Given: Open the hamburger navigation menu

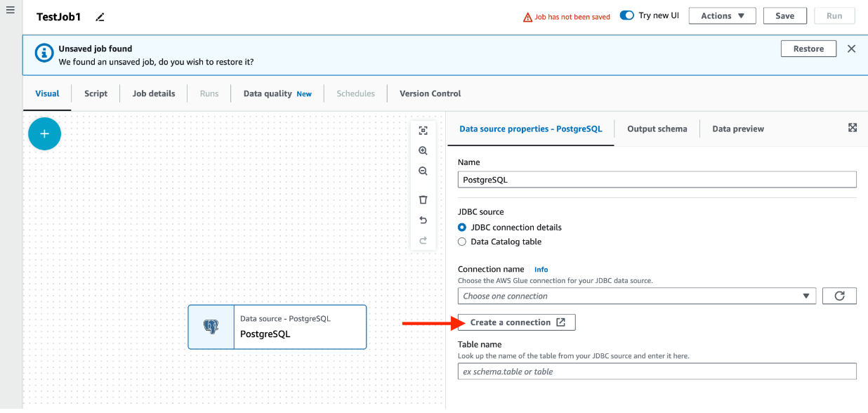Looking at the screenshot, I should 10,10.
